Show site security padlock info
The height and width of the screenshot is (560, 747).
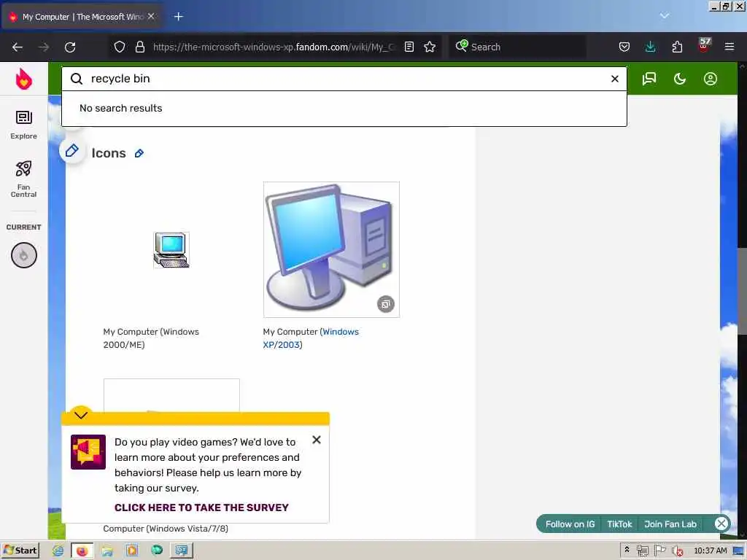coord(139,47)
